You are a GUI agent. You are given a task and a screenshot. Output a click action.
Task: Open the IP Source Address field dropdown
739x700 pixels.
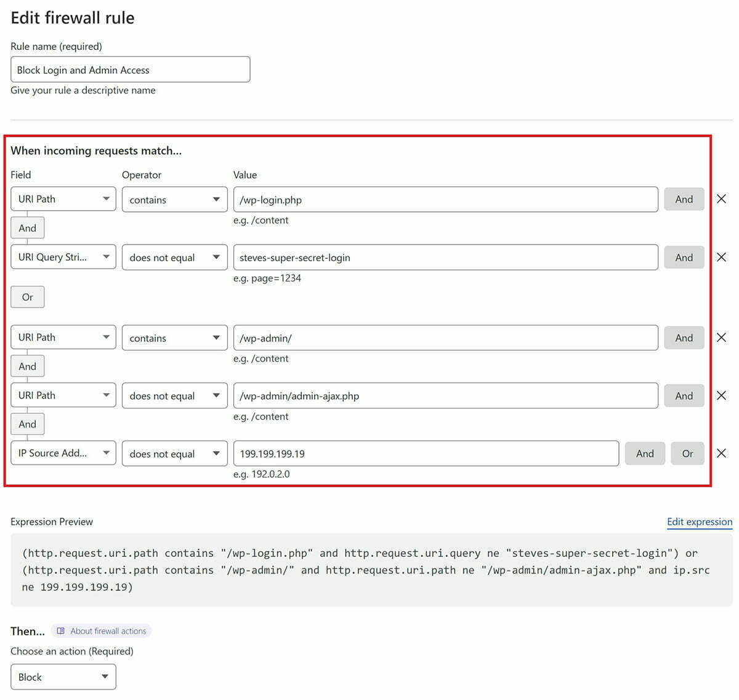click(63, 453)
